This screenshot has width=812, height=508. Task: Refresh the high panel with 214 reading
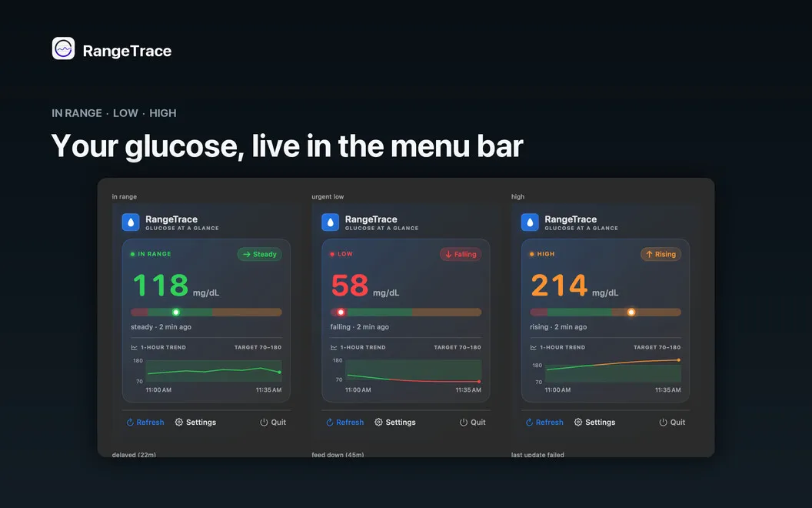[544, 423]
